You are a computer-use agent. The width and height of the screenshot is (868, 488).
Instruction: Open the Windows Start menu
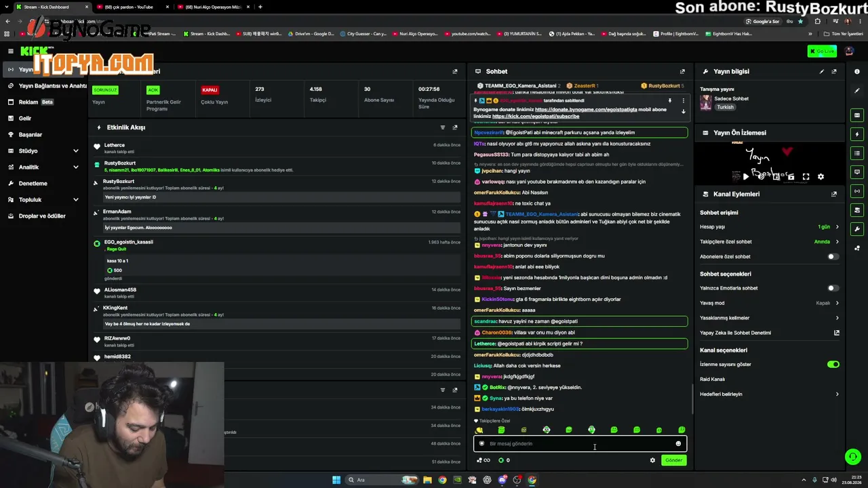coord(336,480)
